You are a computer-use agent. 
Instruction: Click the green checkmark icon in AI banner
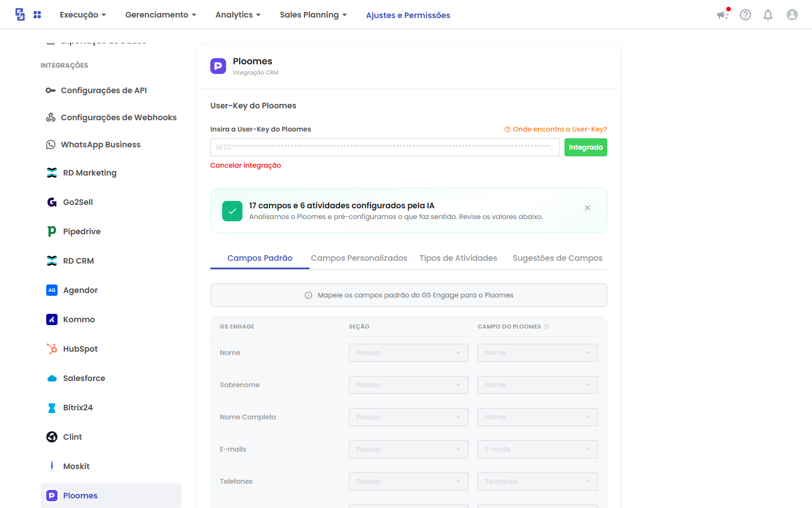pos(232,211)
